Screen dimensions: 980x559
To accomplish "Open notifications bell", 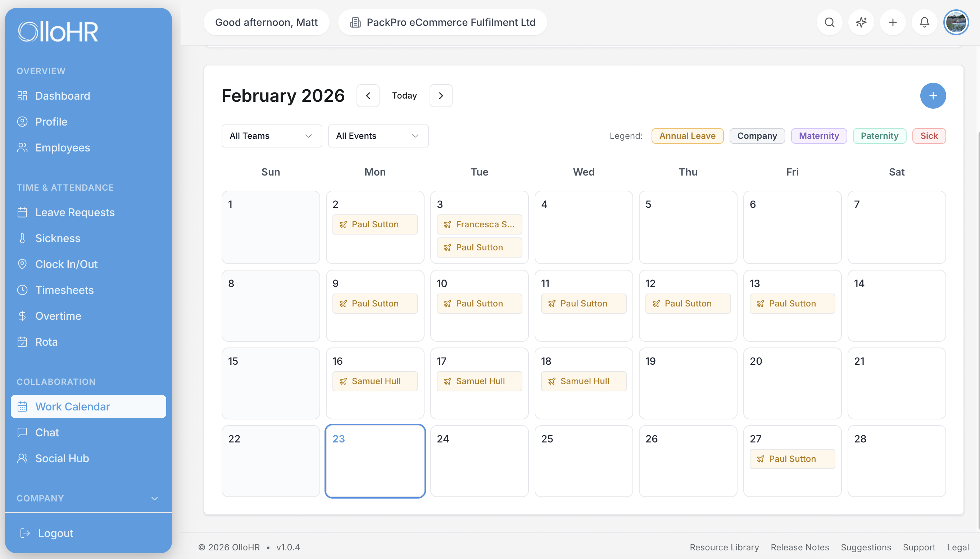I will click(924, 22).
